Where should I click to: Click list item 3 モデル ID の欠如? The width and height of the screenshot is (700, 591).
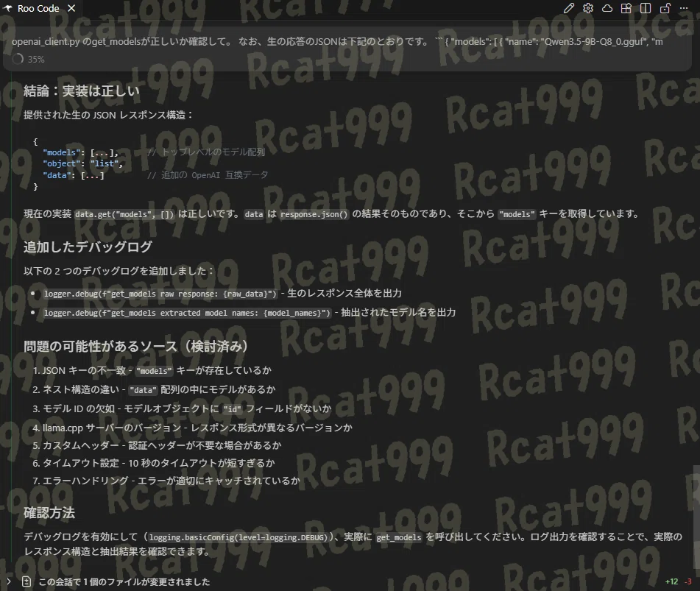[182, 409]
